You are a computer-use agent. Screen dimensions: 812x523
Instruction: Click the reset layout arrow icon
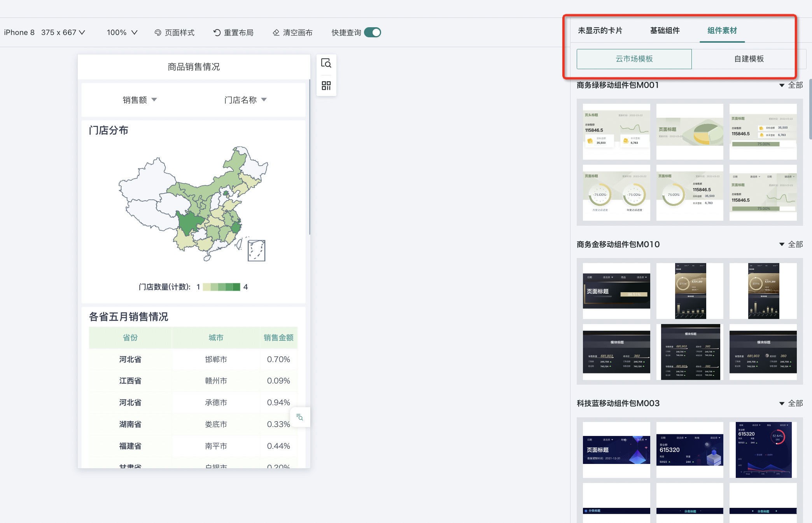[217, 33]
